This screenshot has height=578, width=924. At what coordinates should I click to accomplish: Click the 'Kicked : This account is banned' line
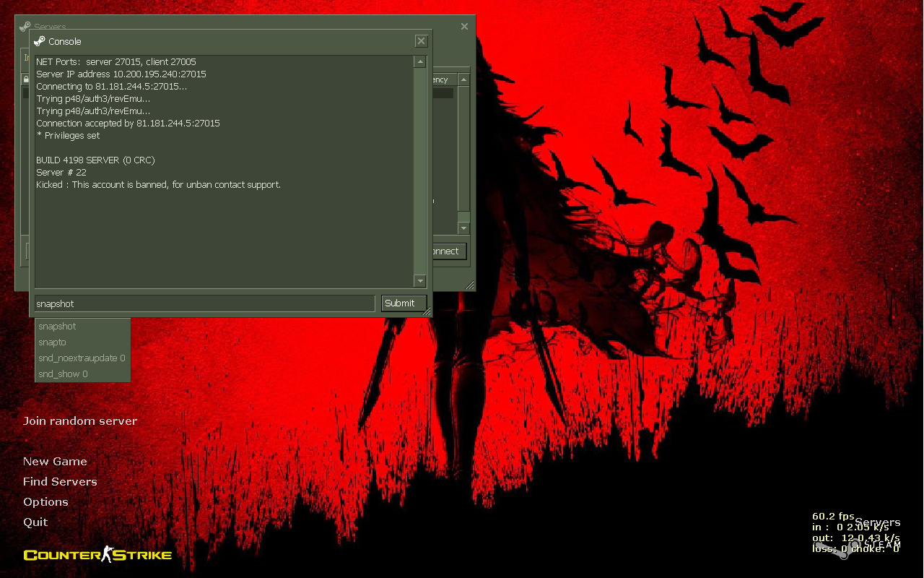[x=158, y=185]
